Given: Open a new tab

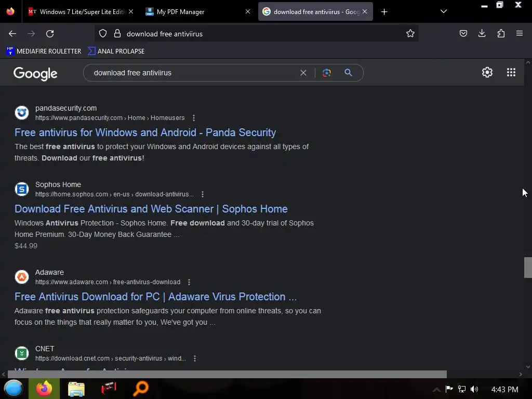Looking at the screenshot, I should (384, 12).
